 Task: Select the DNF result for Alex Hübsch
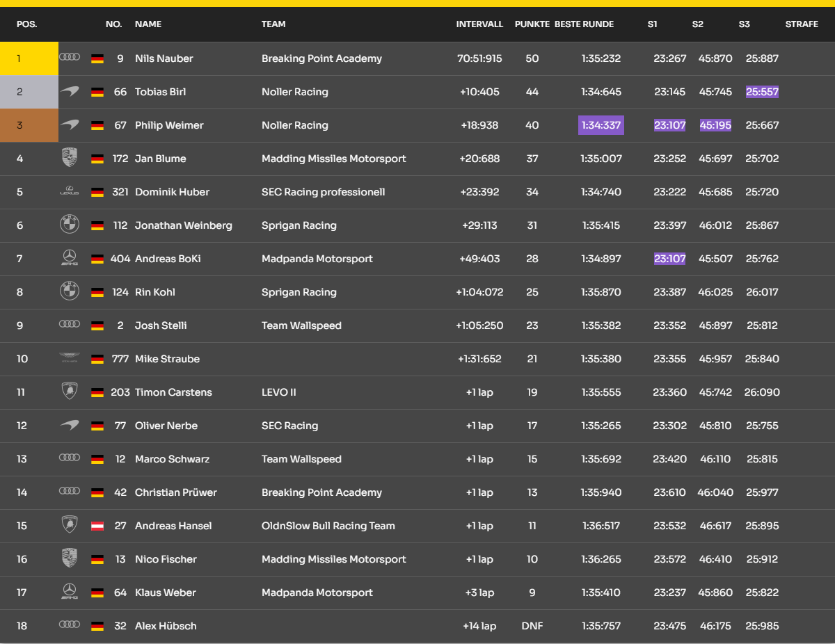click(x=532, y=626)
